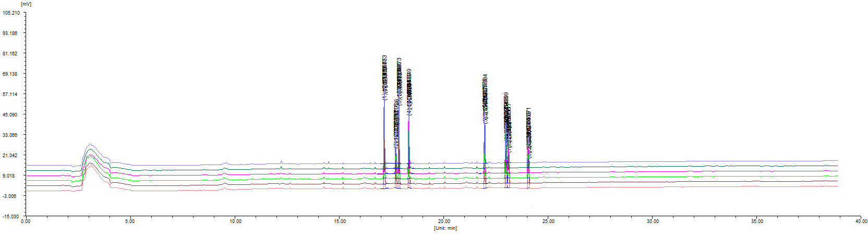Screen dimensions: 868x234
Task: Click the magenta chromatogram trace baseline
Action: click(678, 172)
